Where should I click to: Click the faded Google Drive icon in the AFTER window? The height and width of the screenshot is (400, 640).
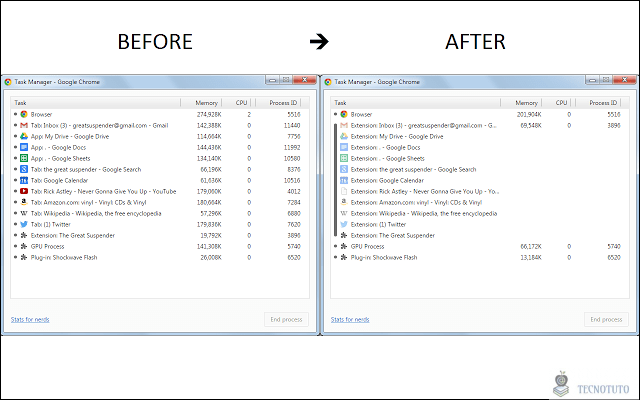coord(344,136)
